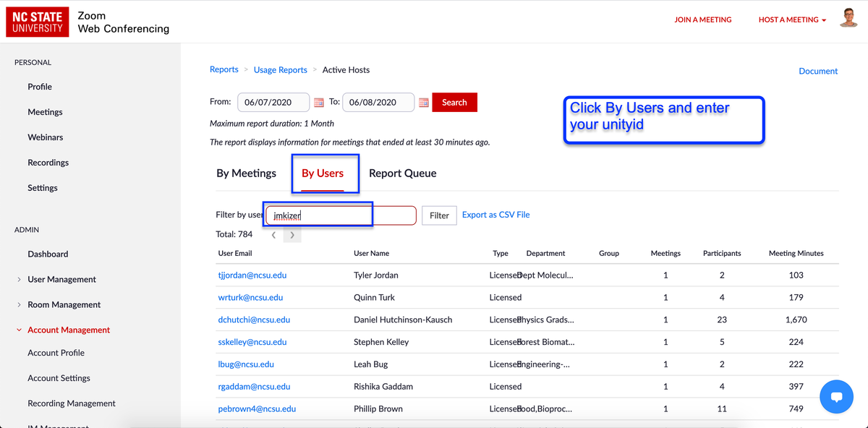Click the Filter by user text field
This screenshot has height=428, width=868.
(x=341, y=215)
